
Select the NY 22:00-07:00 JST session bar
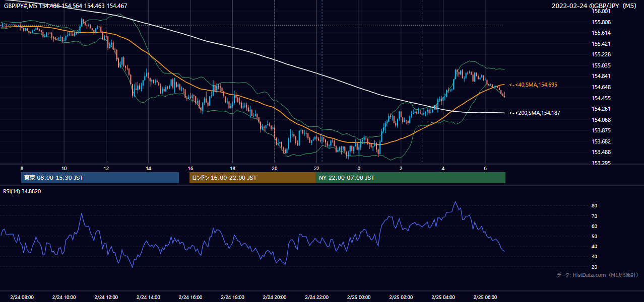tap(411, 178)
